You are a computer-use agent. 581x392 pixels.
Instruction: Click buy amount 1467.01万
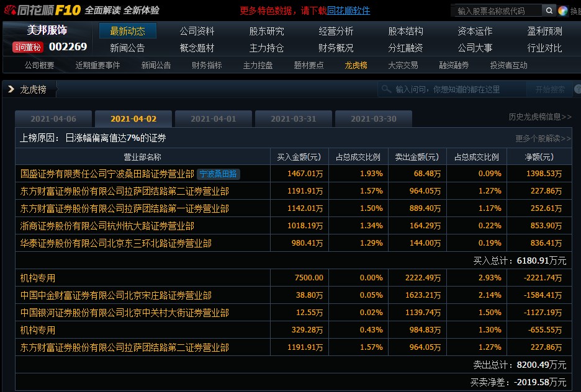pos(305,174)
